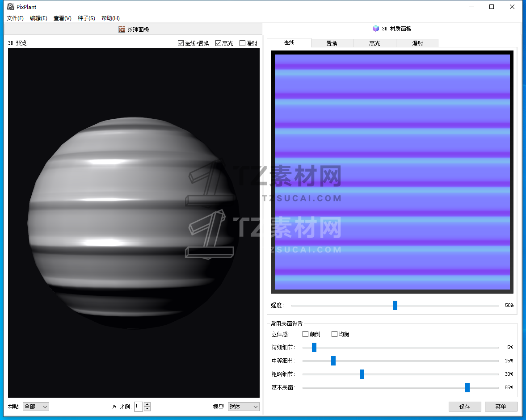The height and width of the screenshot is (420, 526).
Task: Click the 3D cube material panel icon
Action: 376,29
